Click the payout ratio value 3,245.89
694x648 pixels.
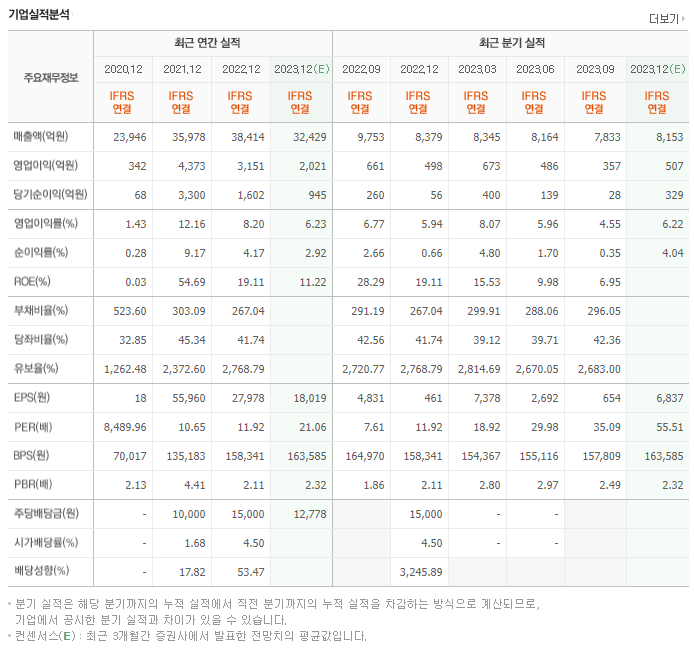click(x=421, y=572)
